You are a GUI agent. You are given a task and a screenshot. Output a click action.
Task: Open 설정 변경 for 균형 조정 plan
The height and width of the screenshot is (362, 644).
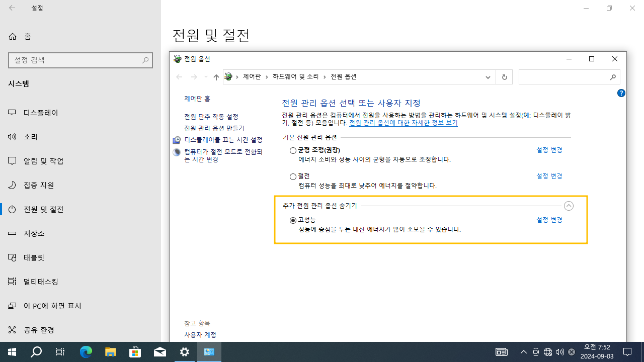[549, 150]
